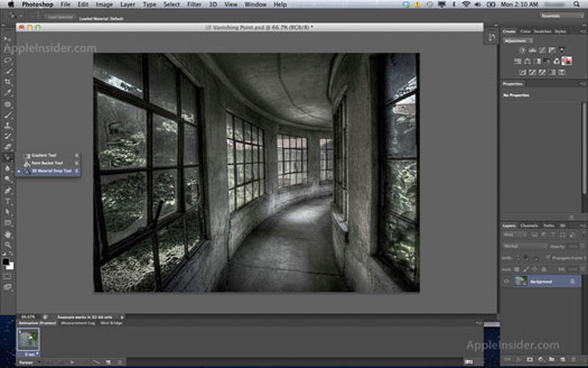The height and width of the screenshot is (368, 588).
Task: Select the Lasso tool
Action: 8,60
